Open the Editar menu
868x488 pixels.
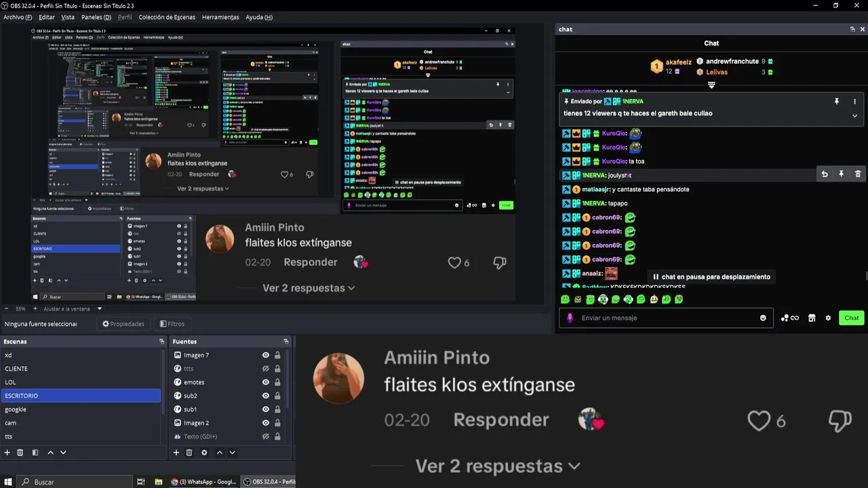pyautogui.click(x=47, y=17)
